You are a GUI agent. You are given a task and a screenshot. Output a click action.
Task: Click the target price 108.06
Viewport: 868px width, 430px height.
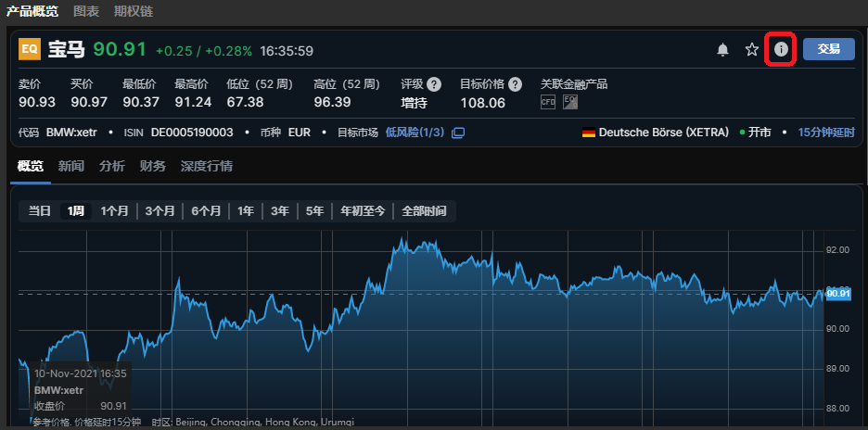coord(483,102)
